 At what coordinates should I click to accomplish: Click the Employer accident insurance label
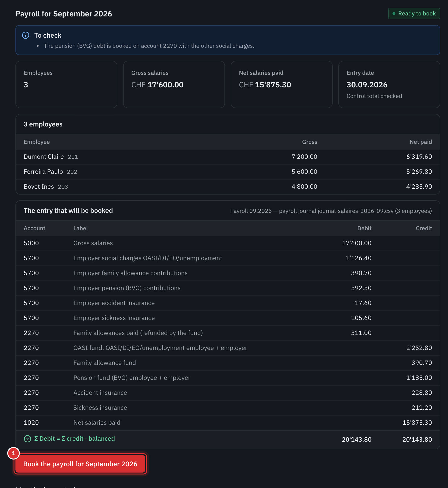click(x=114, y=303)
